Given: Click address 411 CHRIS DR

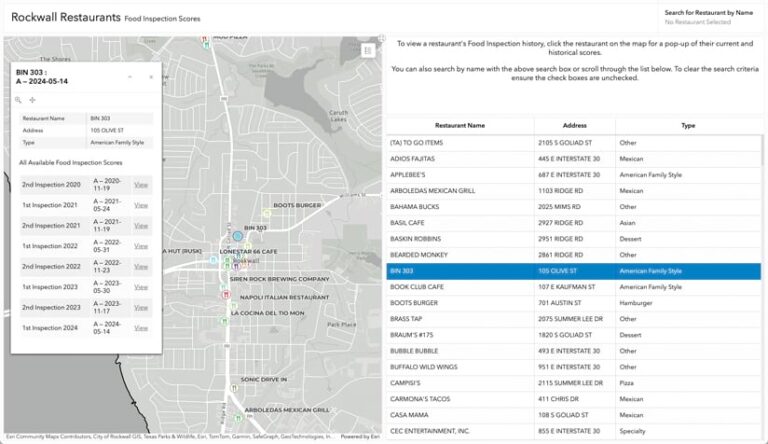Looking at the screenshot, I should pos(558,399).
